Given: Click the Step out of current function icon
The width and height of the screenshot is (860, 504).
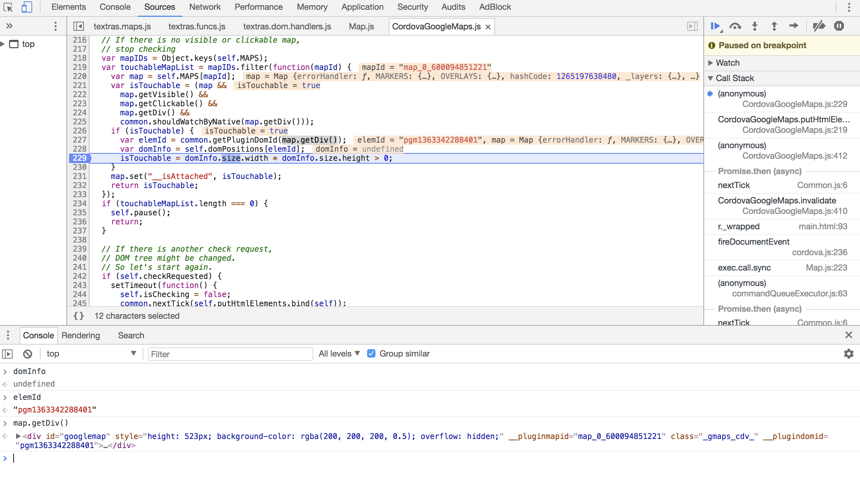Looking at the screenshot, I should pos(774,26).
